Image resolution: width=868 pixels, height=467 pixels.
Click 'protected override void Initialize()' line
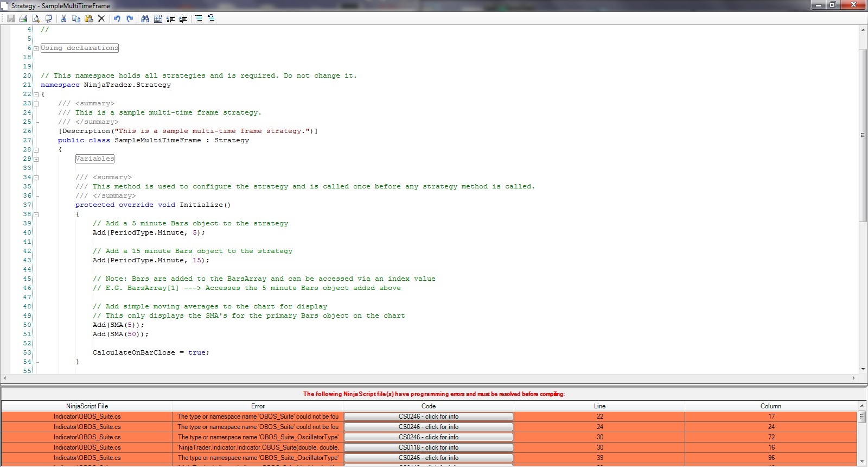tap(153, 205)
